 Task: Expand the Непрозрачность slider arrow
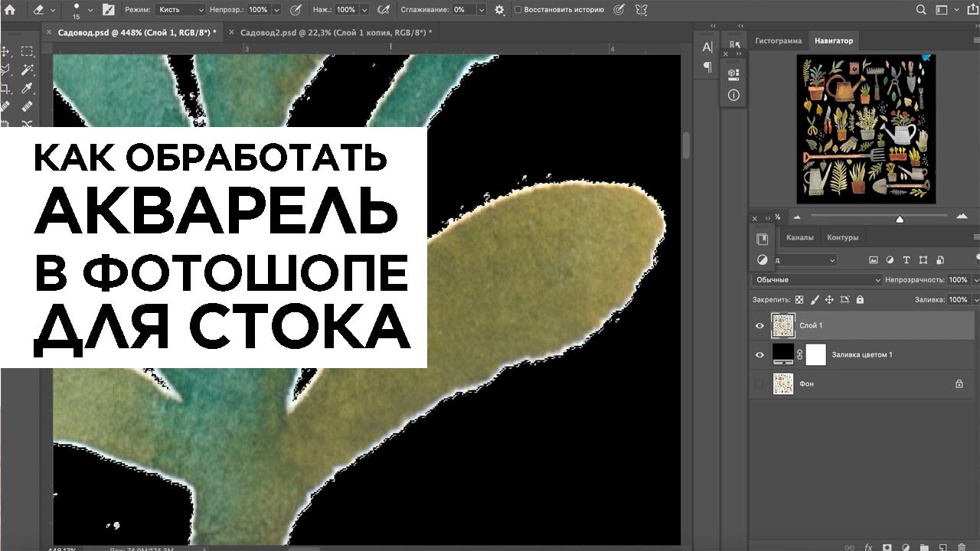976,280
